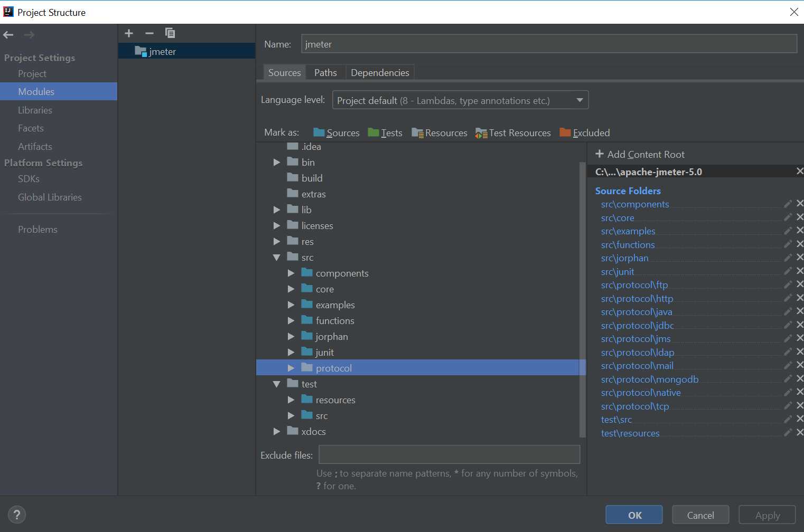Viewport: 804px width, 532px height.
Task: Click the back navigation arrow
Action: (8, 35)
